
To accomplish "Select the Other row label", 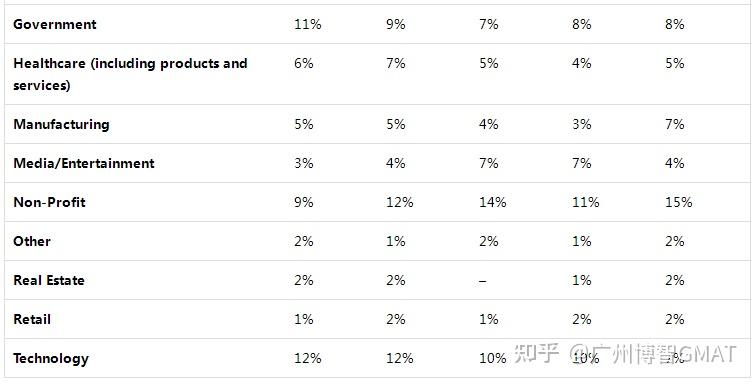I will (32, 241).
